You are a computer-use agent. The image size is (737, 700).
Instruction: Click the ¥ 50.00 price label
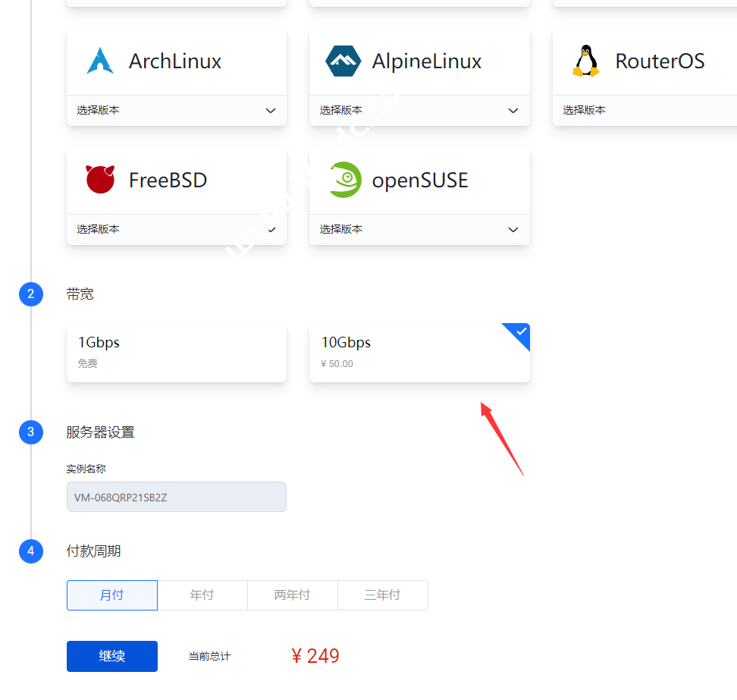(337, 364)
